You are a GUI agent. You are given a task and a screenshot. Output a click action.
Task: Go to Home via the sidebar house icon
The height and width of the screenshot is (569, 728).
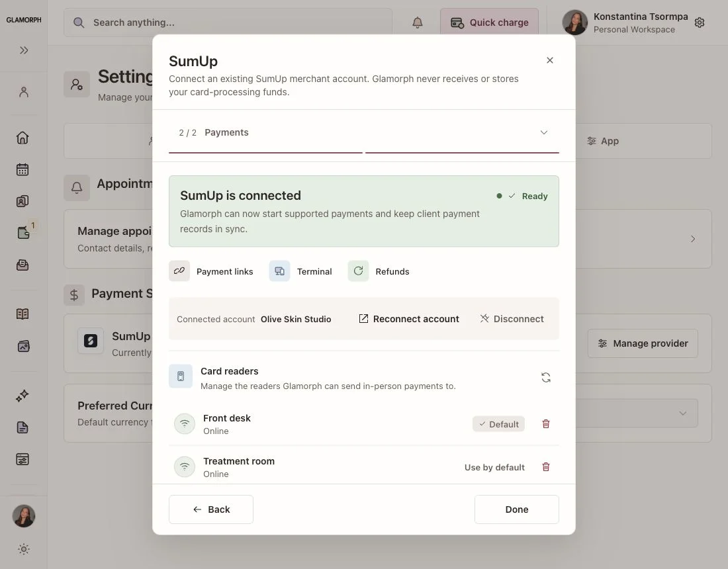pos(23,138)
